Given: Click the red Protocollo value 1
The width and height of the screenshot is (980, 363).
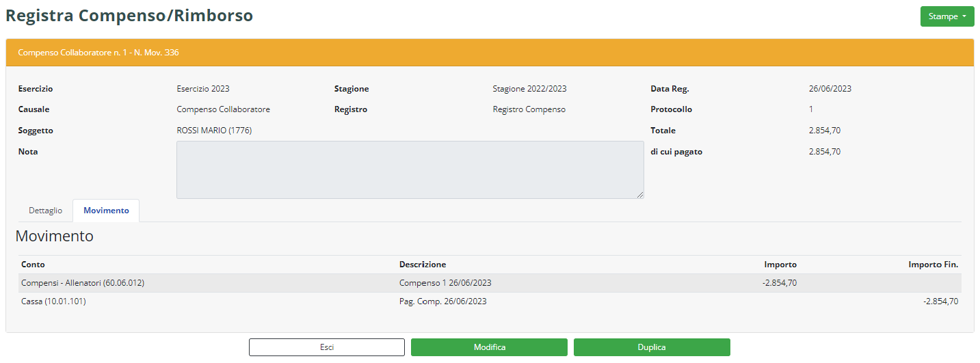Looking at the screenshot, I should [x=811, y=109].
